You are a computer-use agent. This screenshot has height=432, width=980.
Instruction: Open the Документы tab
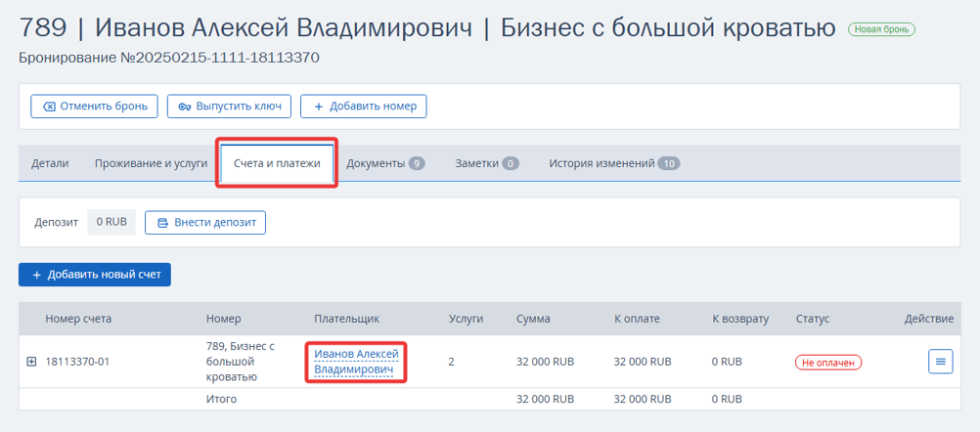(x=385, y=163)
